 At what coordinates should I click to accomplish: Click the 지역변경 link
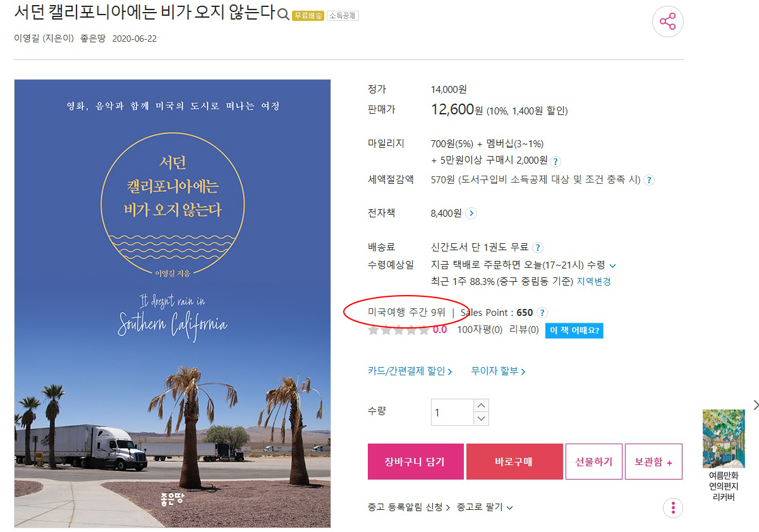(593, 282)
